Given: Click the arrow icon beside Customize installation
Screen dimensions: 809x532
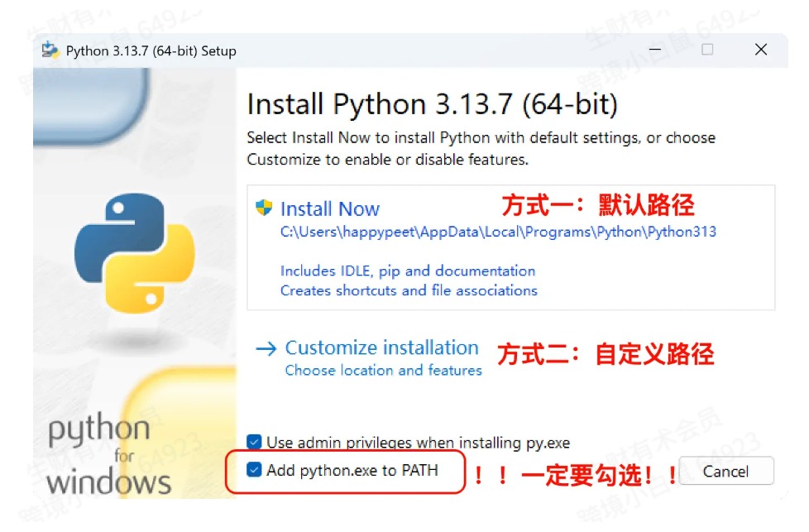Looking at the screenshot, I should point(266,349).
